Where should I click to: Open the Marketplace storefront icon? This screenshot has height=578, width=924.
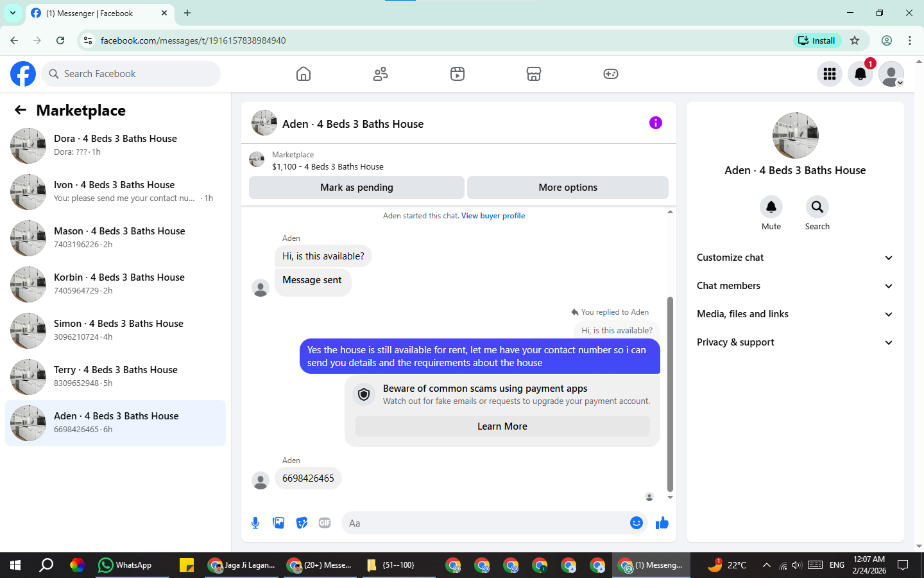[x=534, y=74]
